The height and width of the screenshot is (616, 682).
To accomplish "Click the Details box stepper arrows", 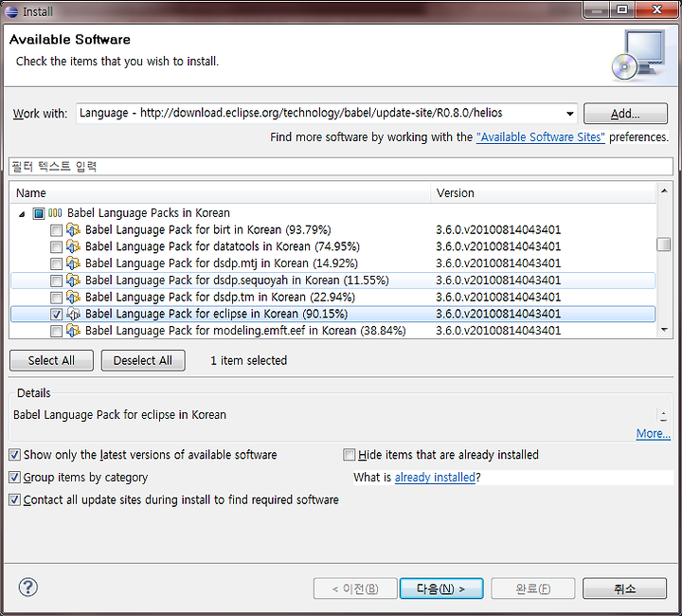I will click(663, 417).
